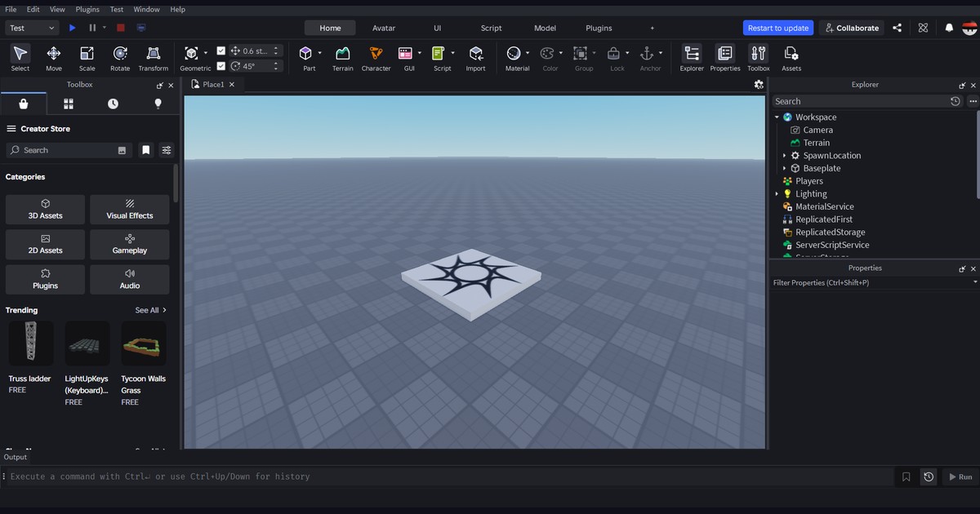
Task: Open command history clock icon
Action: [x=929, y=476]
